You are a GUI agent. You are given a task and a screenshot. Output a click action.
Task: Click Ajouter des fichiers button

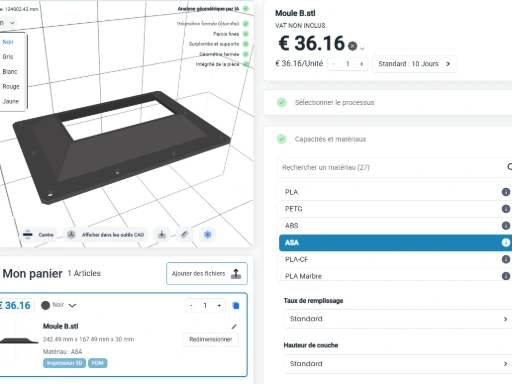(x=207, y=274)
